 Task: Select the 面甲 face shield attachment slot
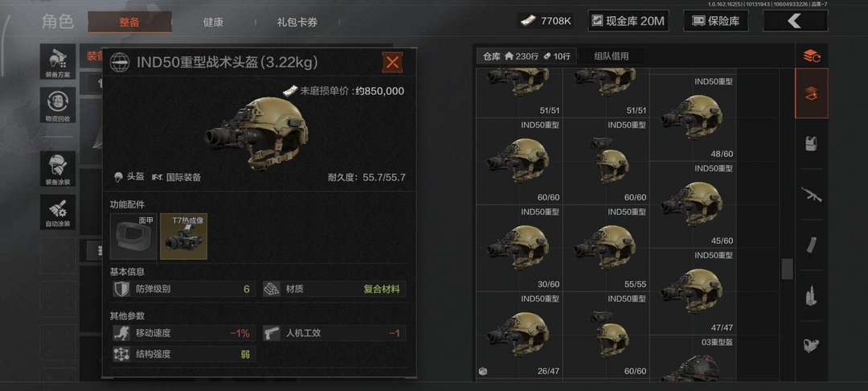coord(133,237)
